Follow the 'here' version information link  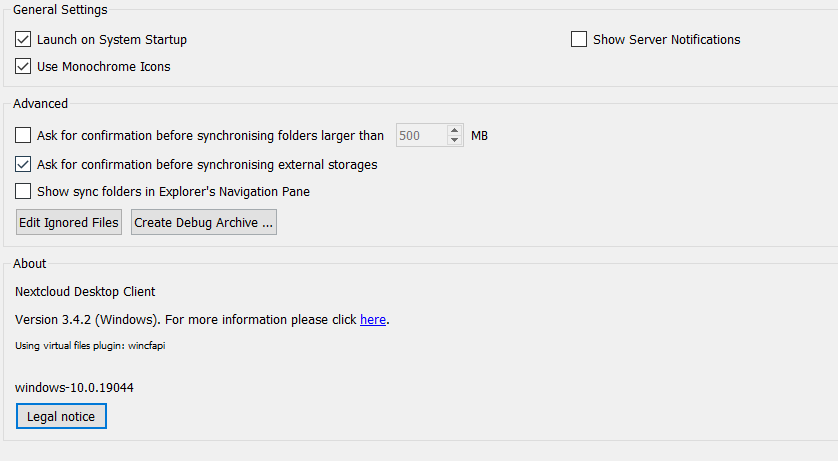click(x=373, y=319)
